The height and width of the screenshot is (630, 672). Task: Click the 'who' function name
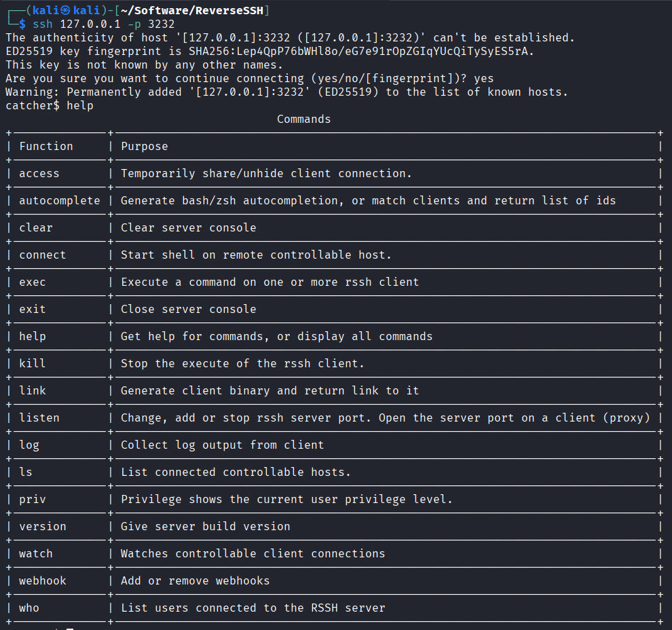coord(29,608)
